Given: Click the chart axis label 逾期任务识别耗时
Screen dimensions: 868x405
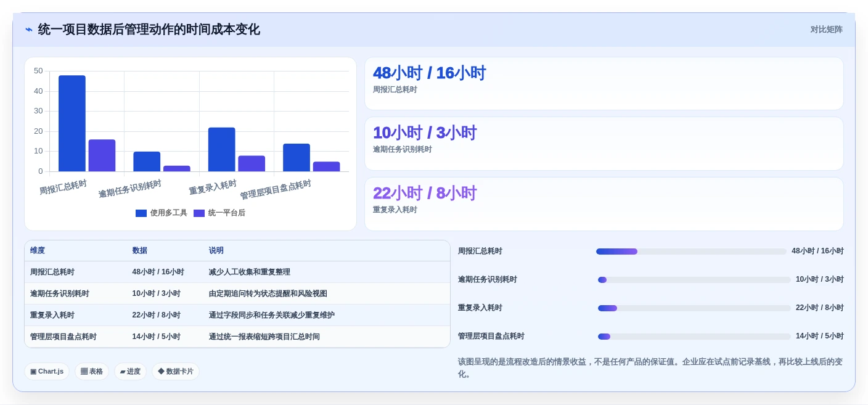Looking at the screenshot, I should [130, 189].
